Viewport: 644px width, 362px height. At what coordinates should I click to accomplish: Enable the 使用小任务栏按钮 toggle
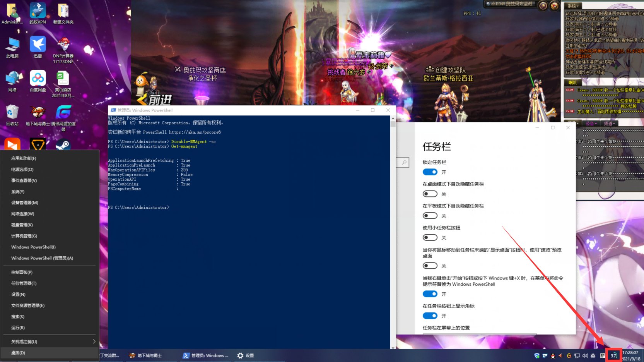click(x=430, y=237)
